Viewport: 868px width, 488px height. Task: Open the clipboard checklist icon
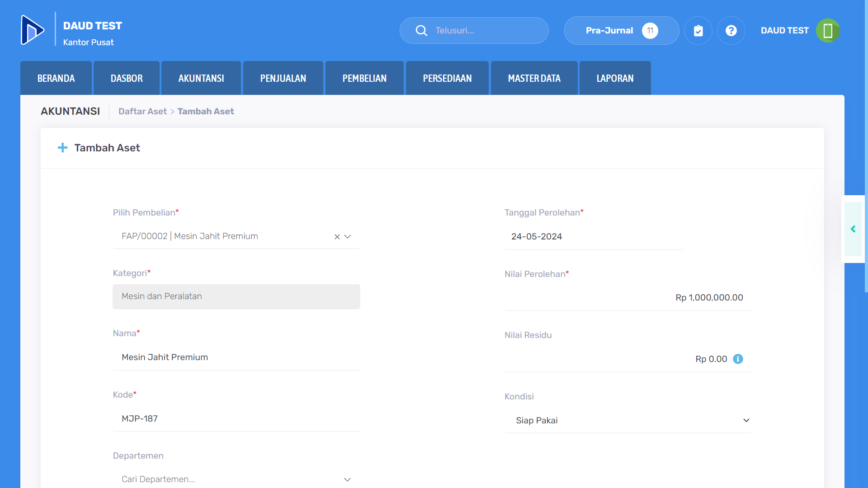(x=698, y=30)
